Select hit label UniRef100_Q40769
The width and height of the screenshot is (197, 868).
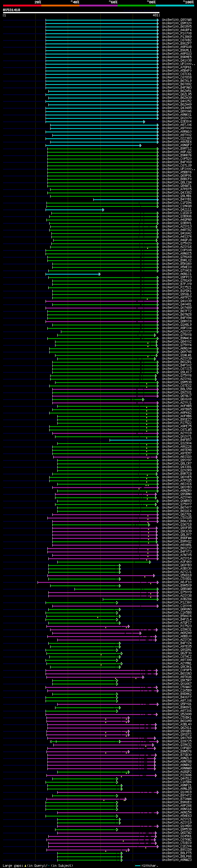[177, 738]
